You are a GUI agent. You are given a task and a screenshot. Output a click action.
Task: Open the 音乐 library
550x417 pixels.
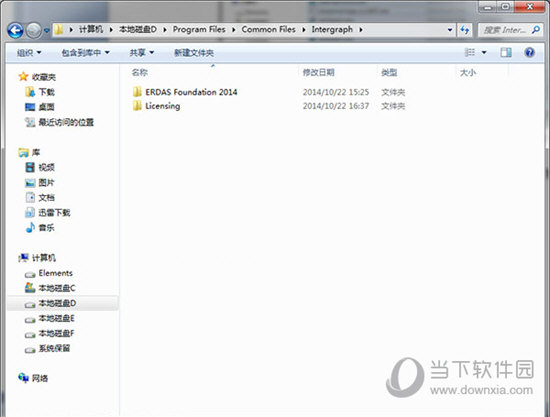click(x=47, y=228)
